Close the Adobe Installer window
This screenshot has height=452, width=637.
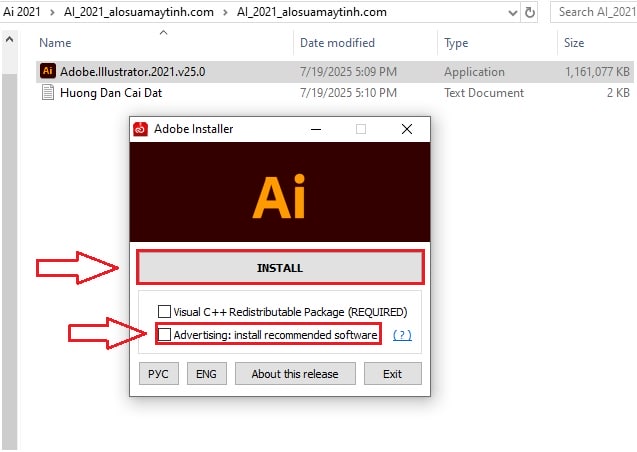pos(407,129)
